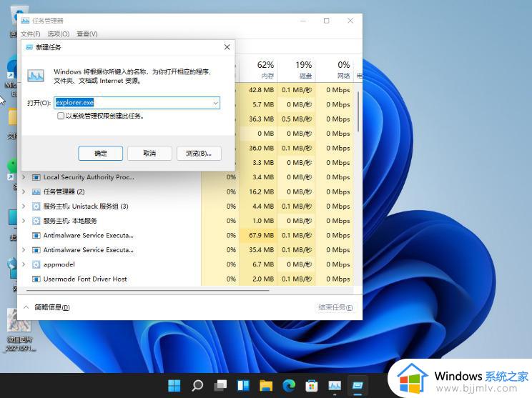The image size is (532, 398).
Task: Sort by 网络 0% column header
Action: [x=335, y=69]
